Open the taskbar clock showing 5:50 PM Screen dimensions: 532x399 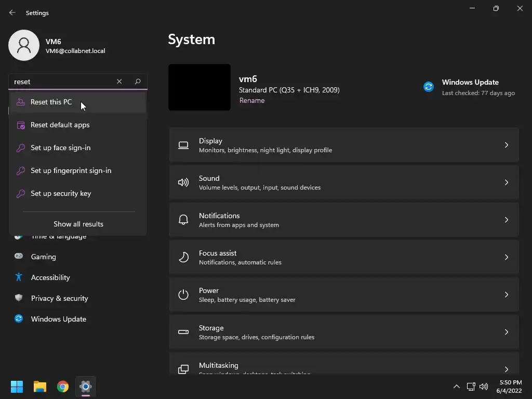click(x=510, y=387)
